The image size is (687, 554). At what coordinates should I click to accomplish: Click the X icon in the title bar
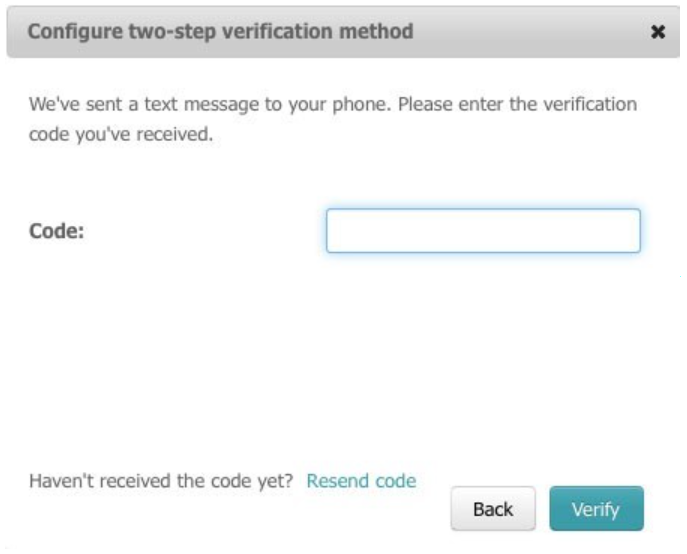(x=658, y=32)
